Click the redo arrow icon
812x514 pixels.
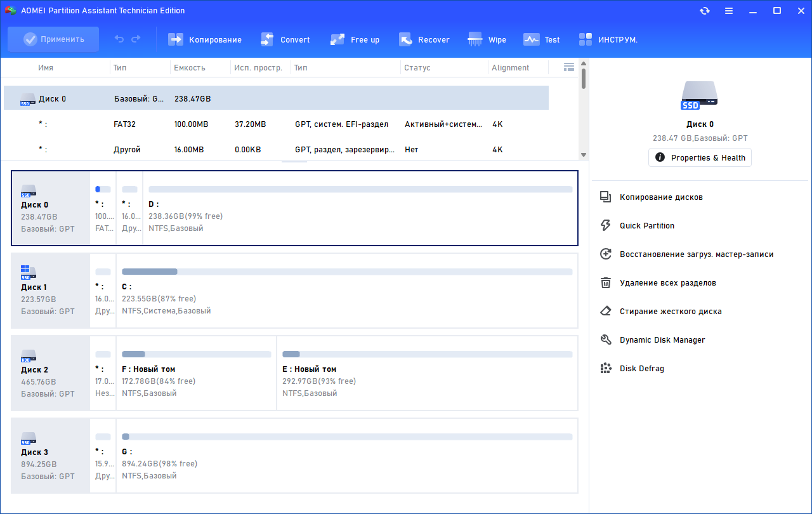pos(136,39)
